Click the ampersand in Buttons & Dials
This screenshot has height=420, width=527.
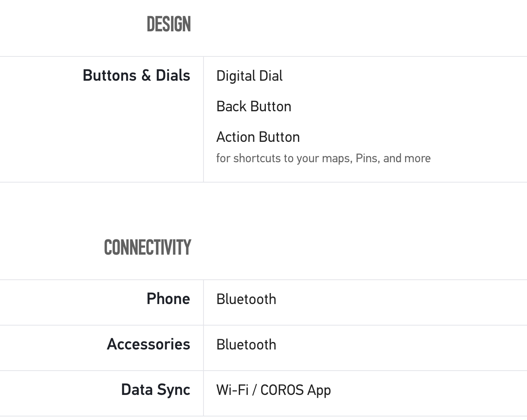pos(146,75)
